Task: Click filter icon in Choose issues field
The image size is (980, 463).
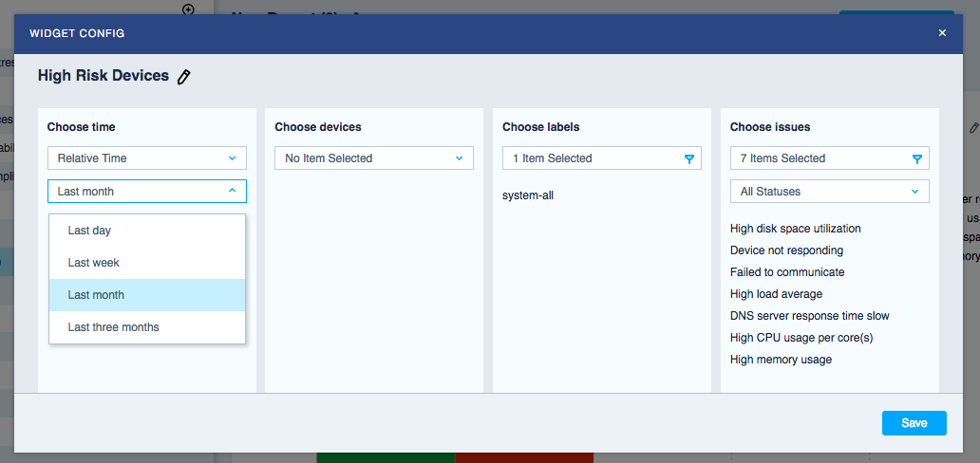Action: (916, 159)
